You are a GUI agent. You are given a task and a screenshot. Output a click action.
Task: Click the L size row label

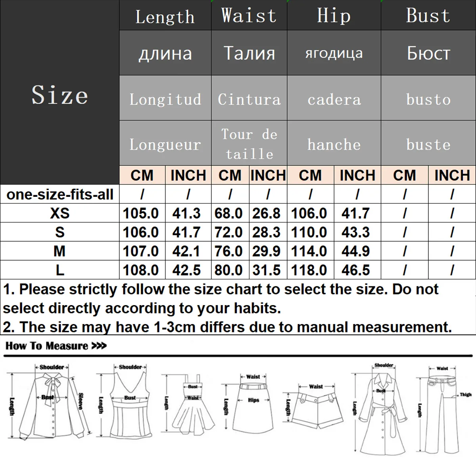[x=59, y=270]
